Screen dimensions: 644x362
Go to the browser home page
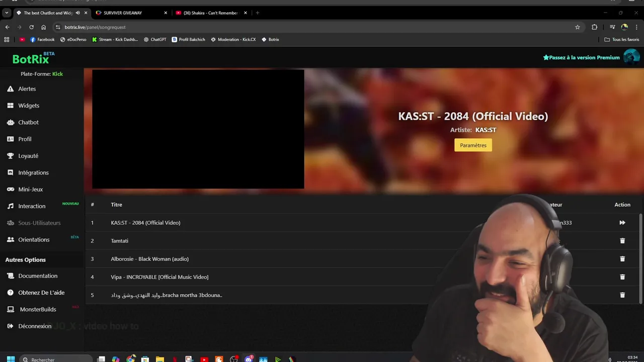44,27
